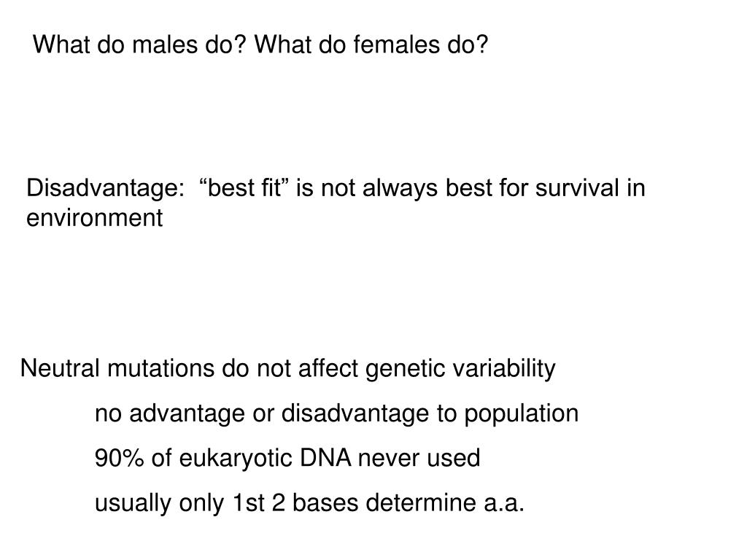This screenshot has height=560, width=747.
Task: Click the quoted phrase "best fit"
Action: (x=241, y=188)
